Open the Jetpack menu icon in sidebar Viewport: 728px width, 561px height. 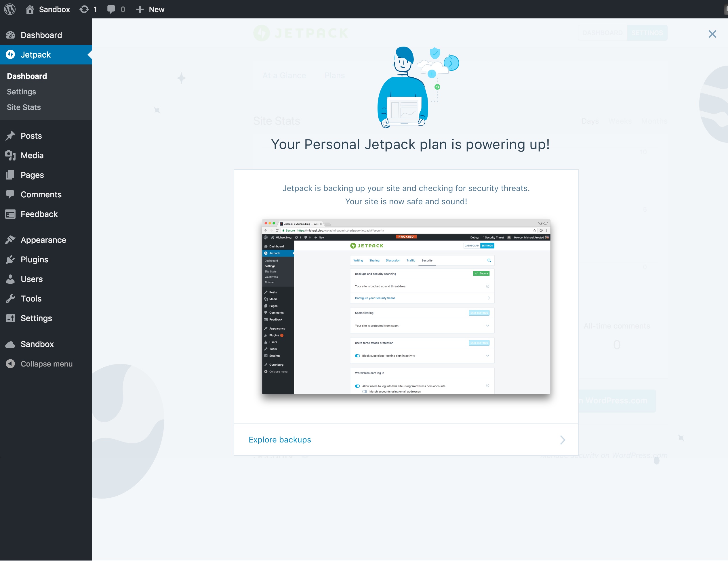10,54
